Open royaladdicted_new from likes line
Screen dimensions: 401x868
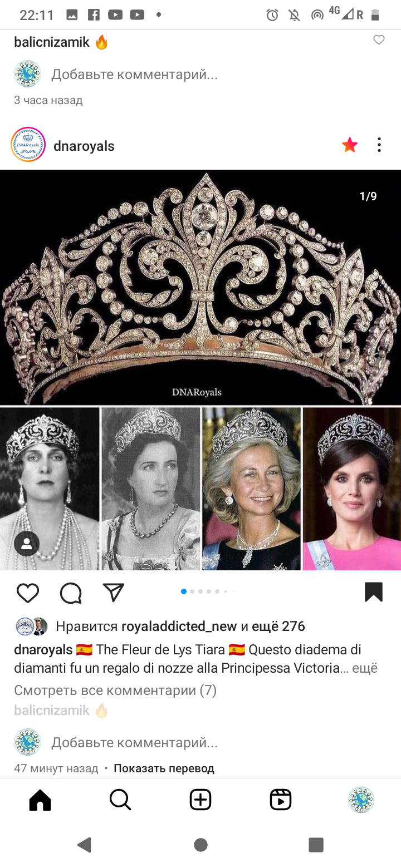coord(179,627)
